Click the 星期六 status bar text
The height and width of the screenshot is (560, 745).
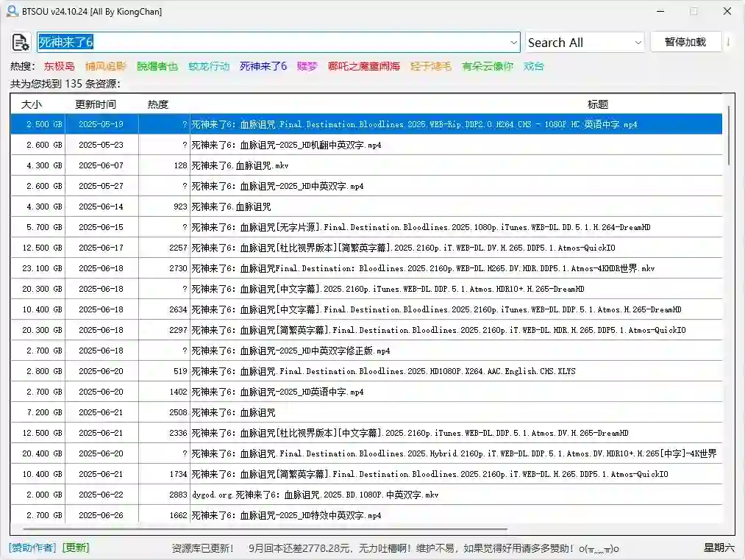click(x=719, y=548)
